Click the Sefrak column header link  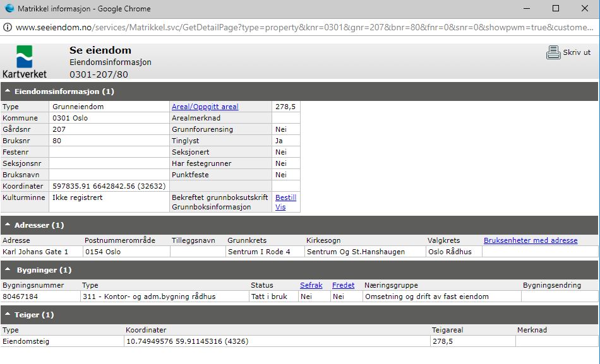(x=312, y=285)
